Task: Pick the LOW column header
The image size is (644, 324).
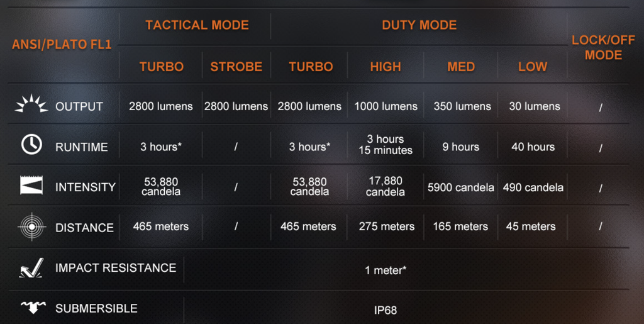Action: pyautogui.click(x=533, y=67)
